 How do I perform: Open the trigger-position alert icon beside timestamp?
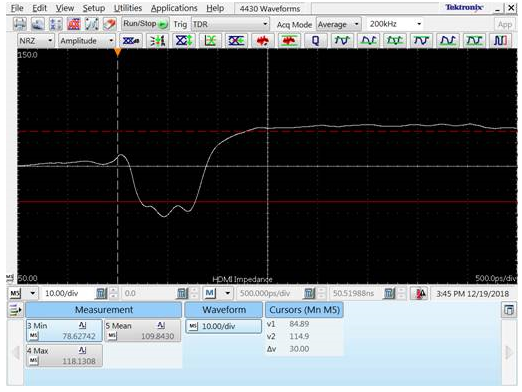[x=420, y=294]
